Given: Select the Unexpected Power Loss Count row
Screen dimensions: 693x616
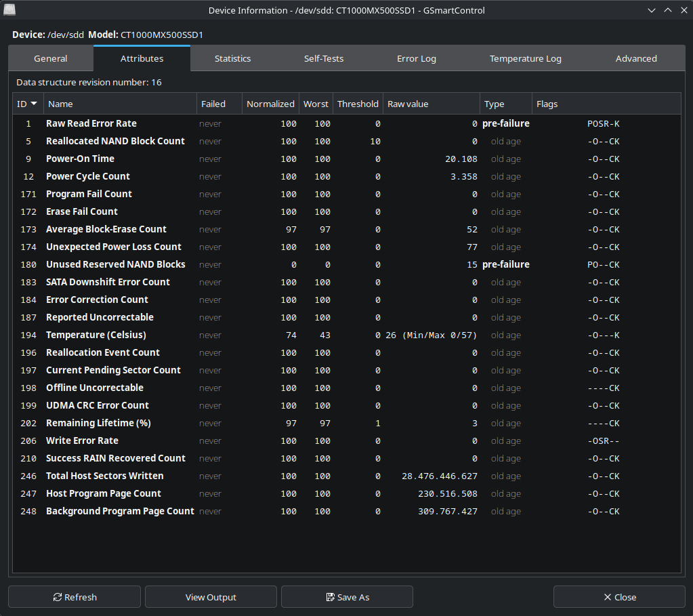Looking at the screenshot, I should coord(347,247).
